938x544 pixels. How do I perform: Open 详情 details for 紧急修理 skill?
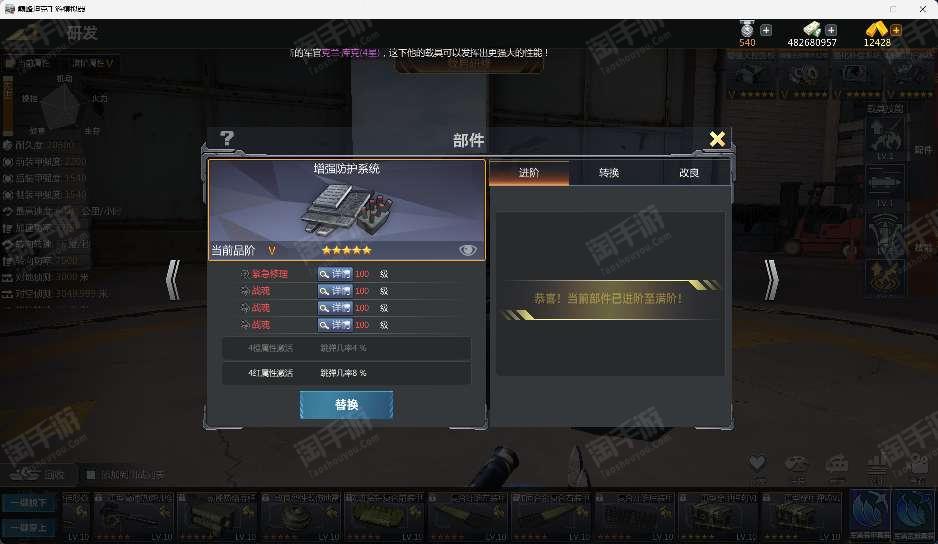tap(335, 273)
